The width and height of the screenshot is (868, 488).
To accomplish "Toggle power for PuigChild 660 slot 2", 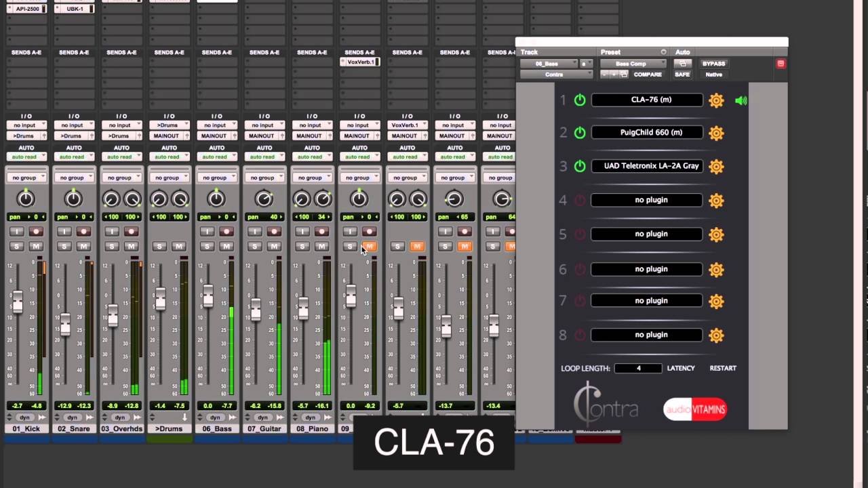I will click(580, 133).
